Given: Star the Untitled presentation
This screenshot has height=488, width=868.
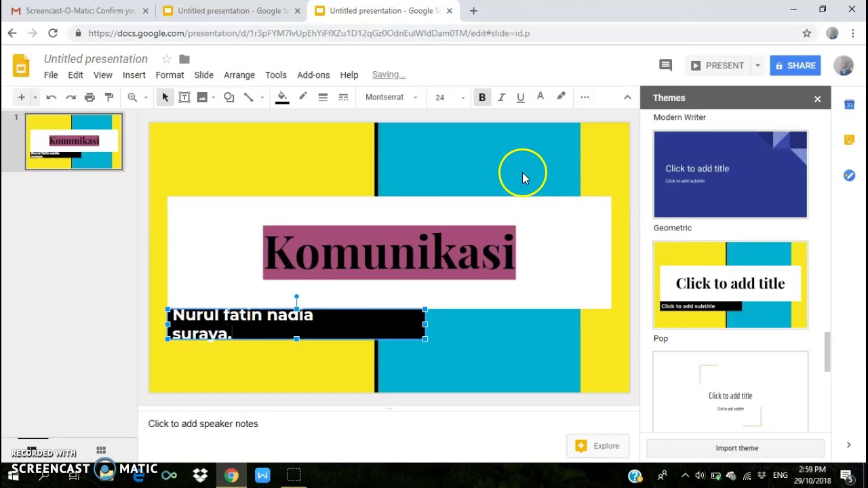Looking at the screenshot, I should (x=166, y=59).
